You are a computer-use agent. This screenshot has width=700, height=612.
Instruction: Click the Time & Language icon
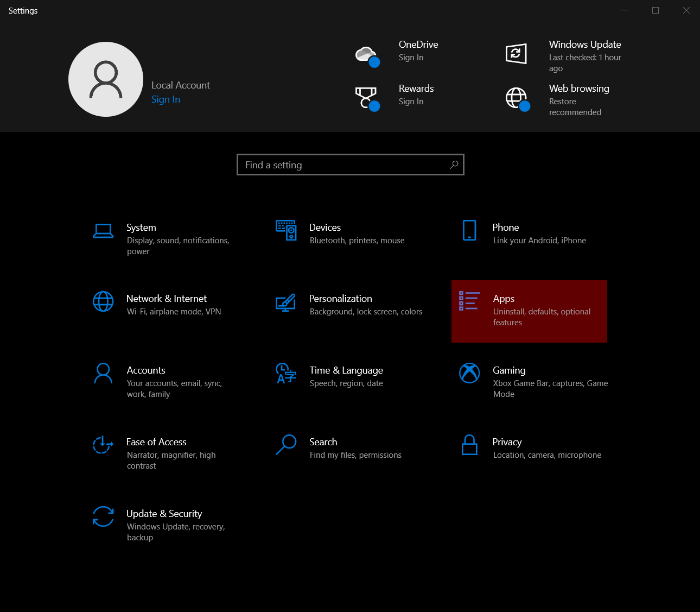coord(286,374)
